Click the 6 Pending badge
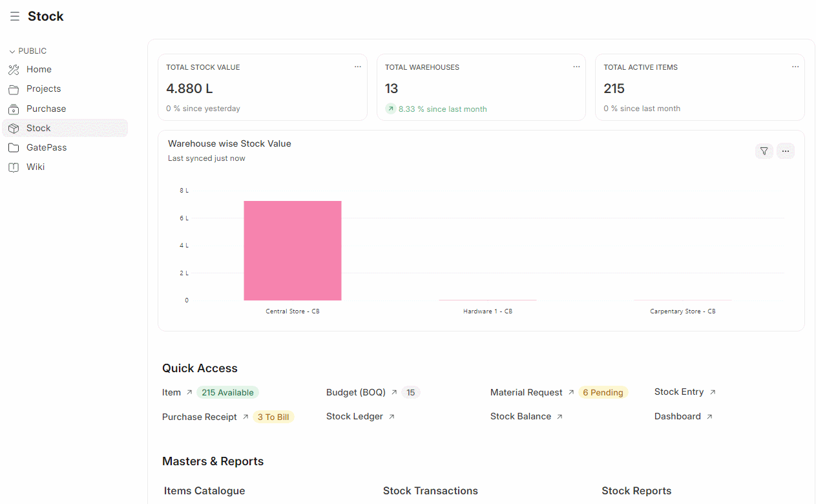This screenshot has width=816, height=504. click(603, 392)
